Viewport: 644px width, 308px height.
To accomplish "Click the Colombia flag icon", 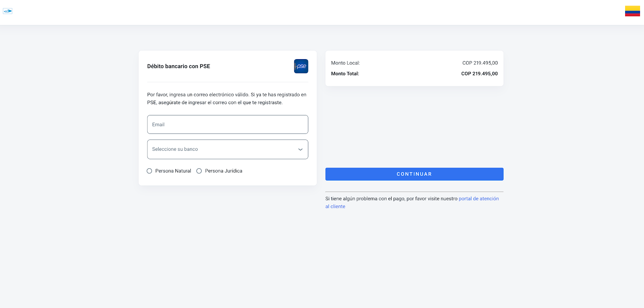I will point(632,11).
